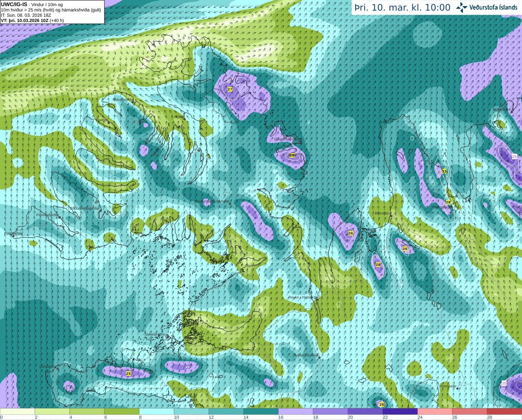Click gust label 26 above the legend
Screen dimensions: 522x420
(382, 404)
